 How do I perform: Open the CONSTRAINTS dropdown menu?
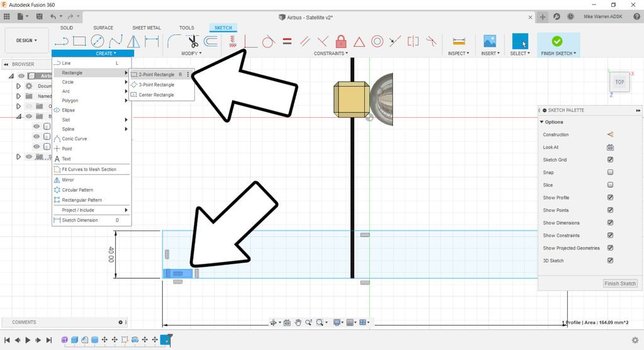click(x=331, y=54)
